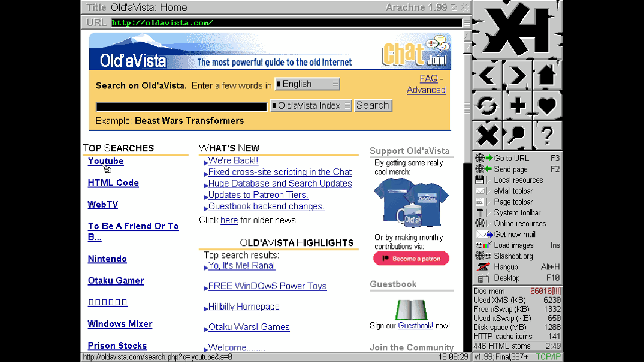644x362 pixels.
Task: Click the Dos mem value 66016
Action: (545, 291)
